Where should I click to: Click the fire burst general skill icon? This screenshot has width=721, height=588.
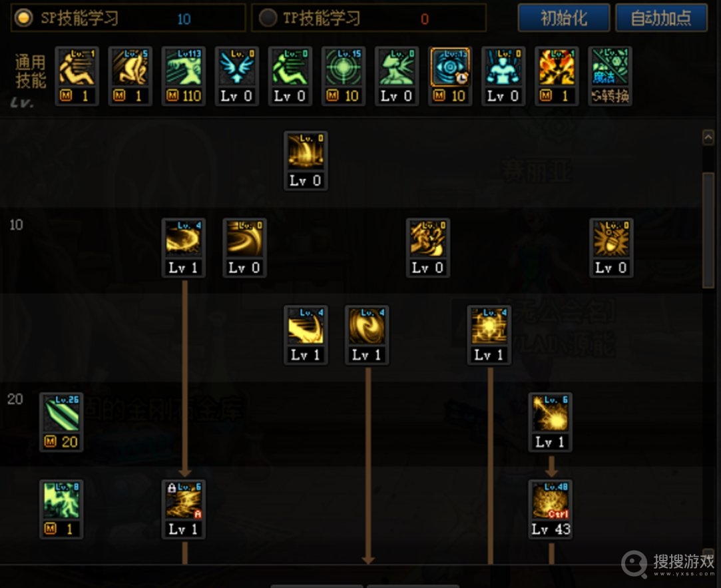(557, 77)
